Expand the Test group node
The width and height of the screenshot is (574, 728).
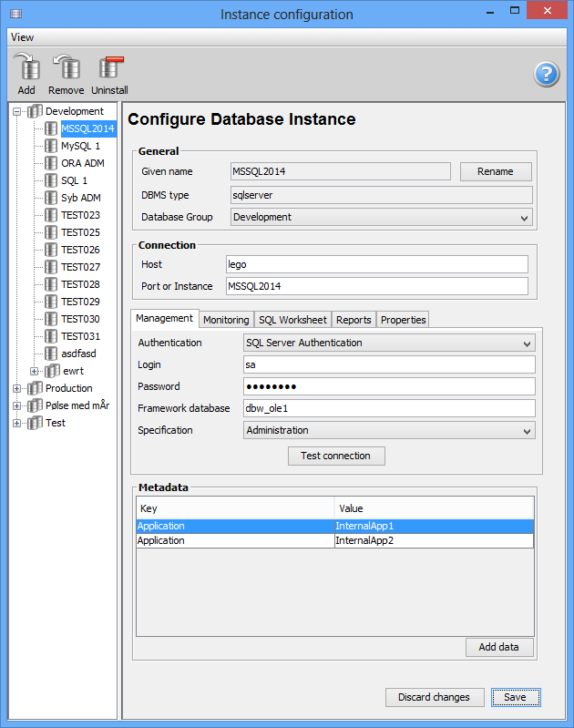click(16, 423)
